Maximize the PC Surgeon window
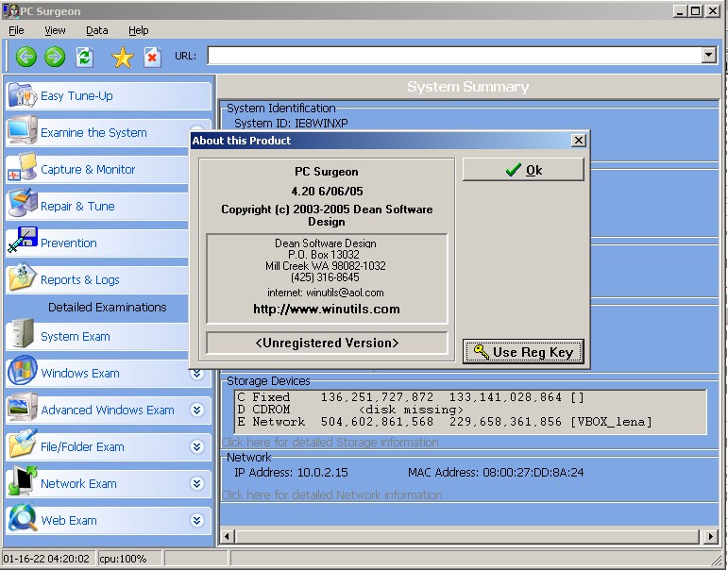 tap(696, 11)
